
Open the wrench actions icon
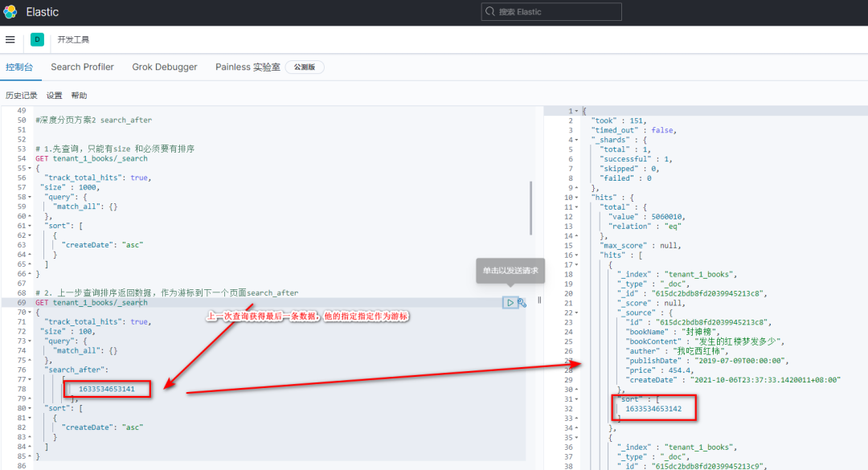tap(522, 302)
